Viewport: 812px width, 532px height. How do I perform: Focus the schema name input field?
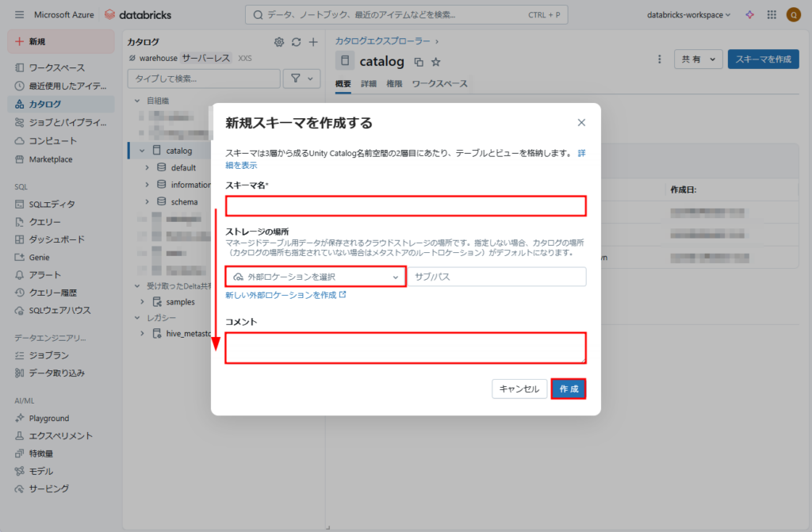pos(405,205)
